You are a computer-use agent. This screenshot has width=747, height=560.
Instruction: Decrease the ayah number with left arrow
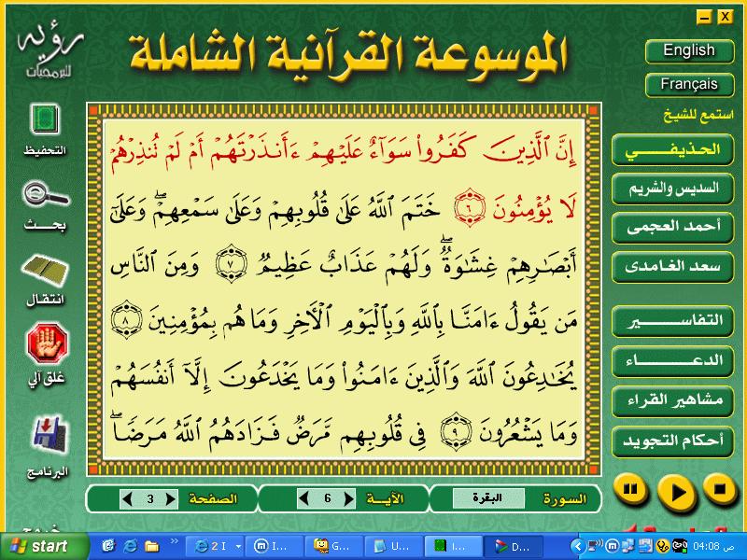pyautogui.click(x=303, y=498)
